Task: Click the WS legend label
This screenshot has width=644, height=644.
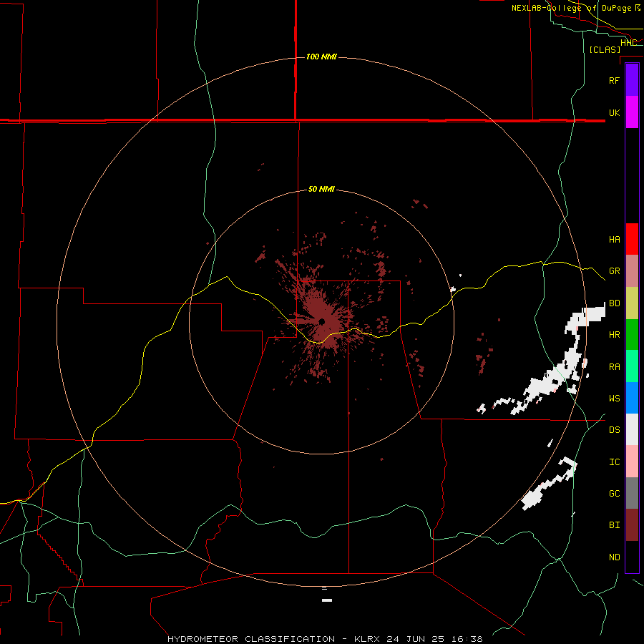Action: click(614, 399)
